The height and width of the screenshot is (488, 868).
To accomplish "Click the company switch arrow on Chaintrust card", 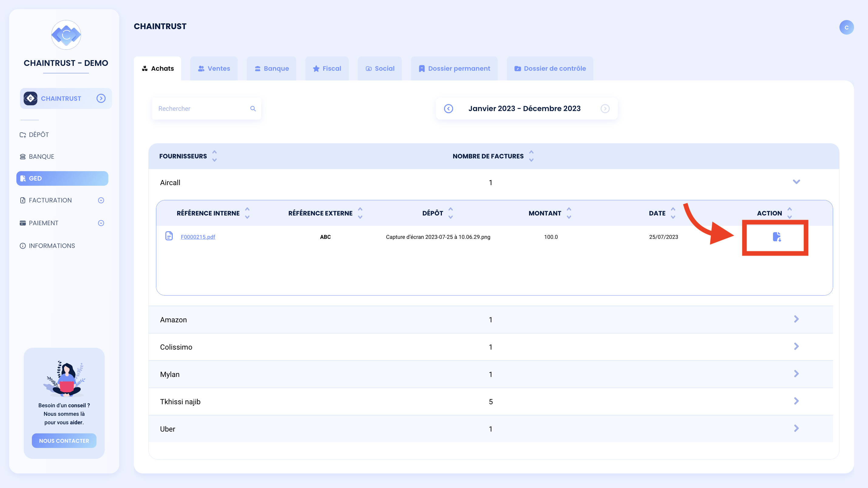I will (x=101, y=98).
